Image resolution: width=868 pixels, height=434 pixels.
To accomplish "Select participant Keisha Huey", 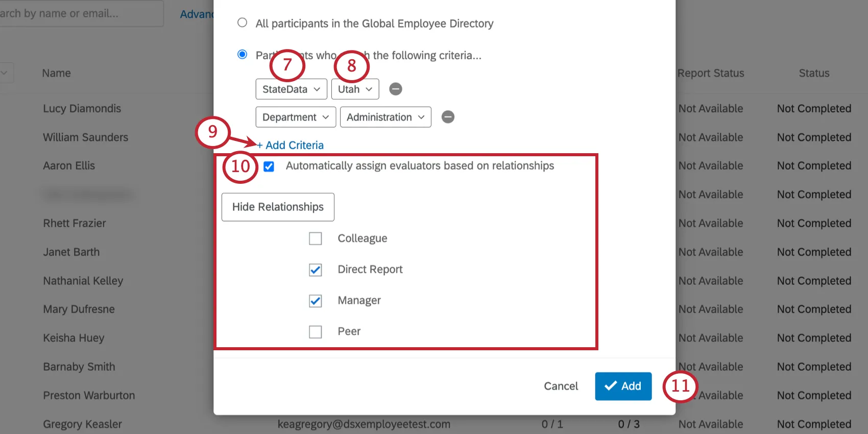I will point(74,338).
